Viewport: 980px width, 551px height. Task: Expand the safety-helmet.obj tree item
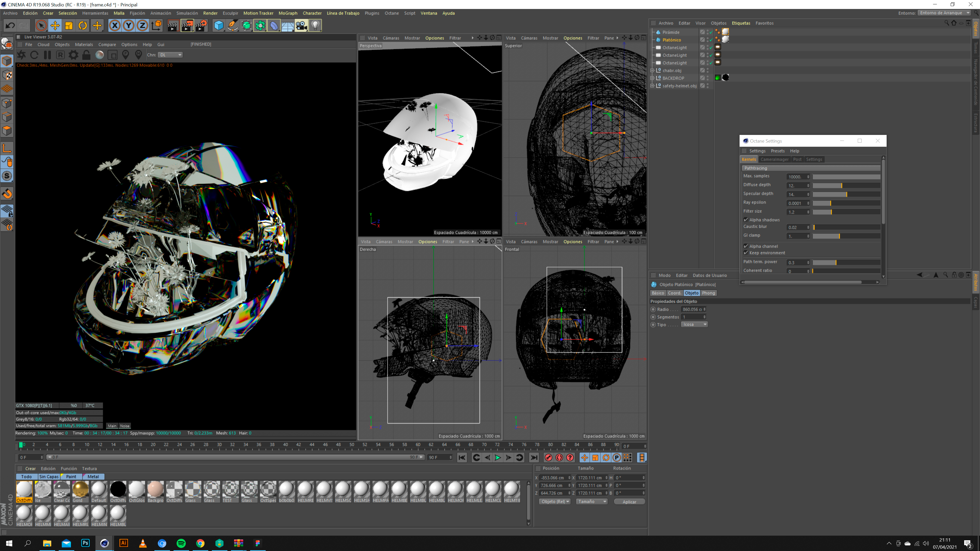[652, 85]
